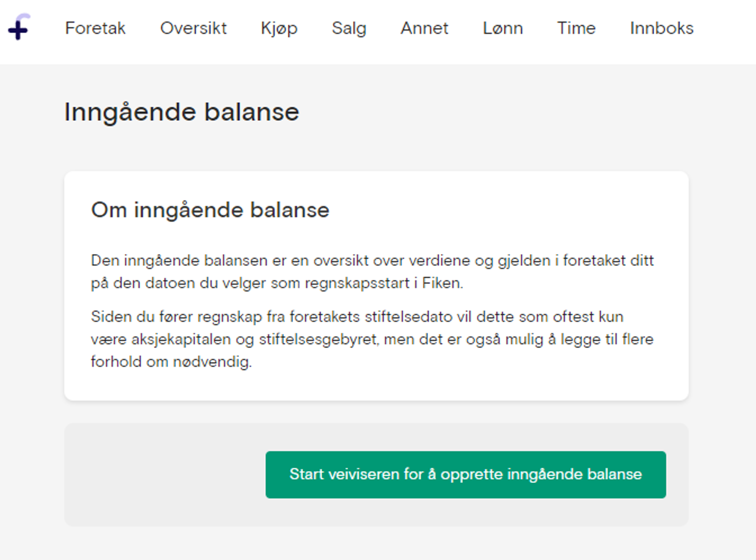This screenshot has width=756, height=560.
Task: Navigate to the Time module
Action: (576, 29)
